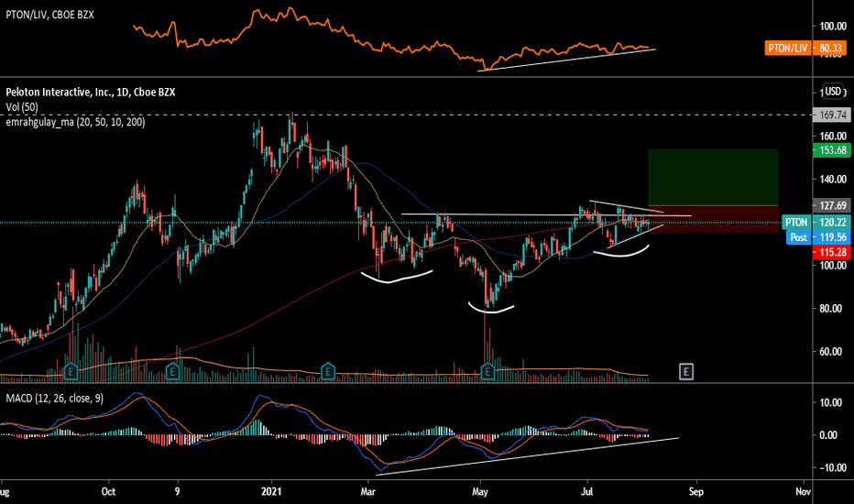The image size is (854, 504).
Task: Click the 140.00 price axis label
Action: point(833,180)
